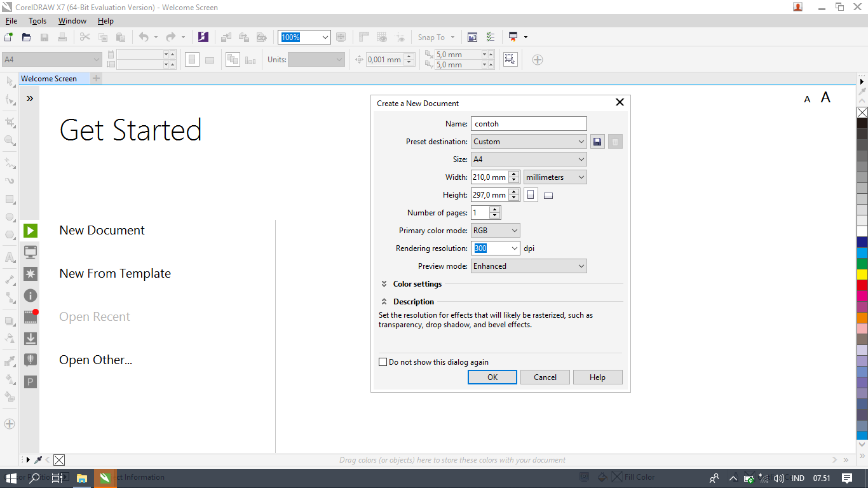Open the Preview mode dropdown
The height and width of the screenshot is (488, 868).
coord(529,266)
